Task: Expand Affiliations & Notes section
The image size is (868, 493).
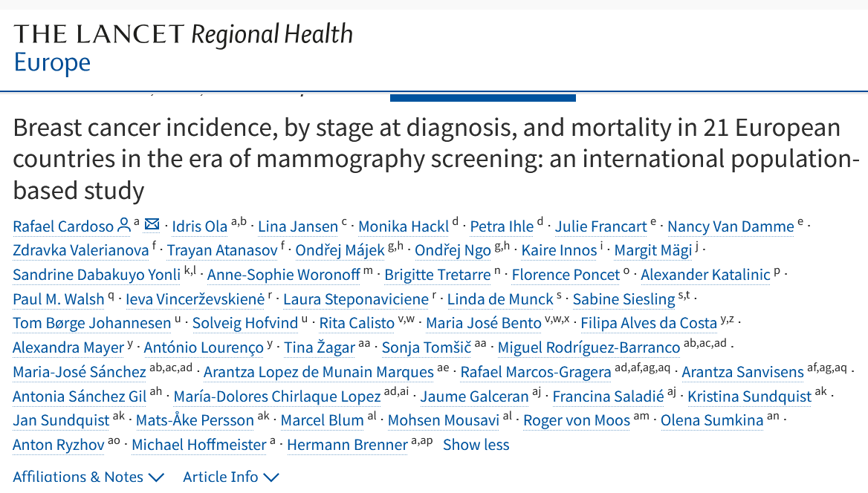Action: tap(88, 476)
